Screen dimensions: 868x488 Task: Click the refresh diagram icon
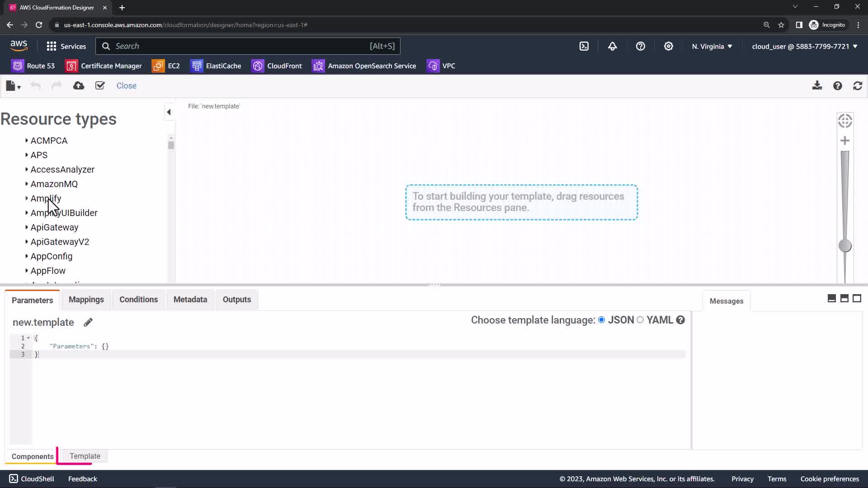click(858, 86)
